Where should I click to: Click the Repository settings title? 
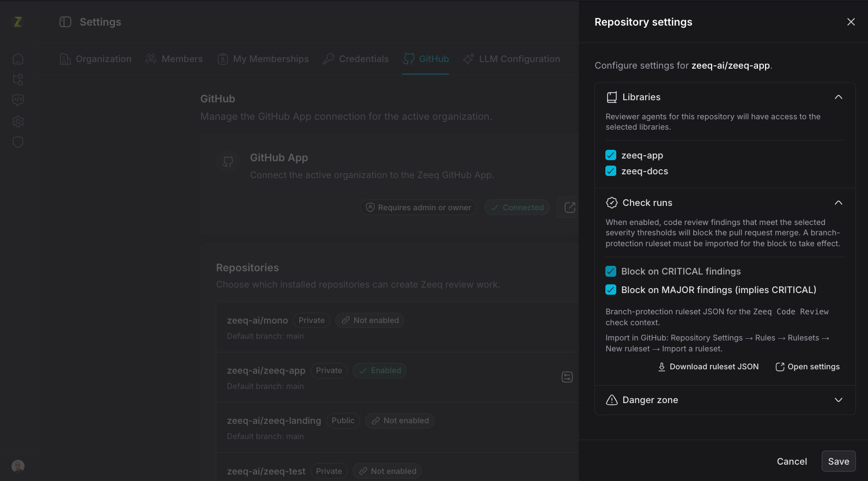[x=644, y=22]
